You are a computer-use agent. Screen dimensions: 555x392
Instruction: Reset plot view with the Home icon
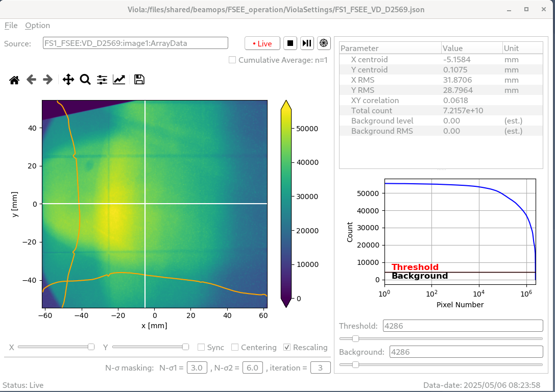14,80
